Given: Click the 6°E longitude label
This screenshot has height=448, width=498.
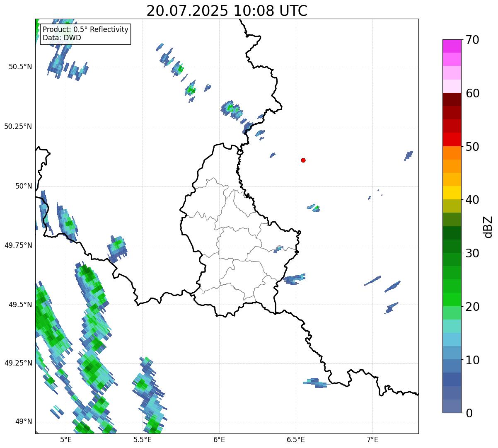Looking at the screenshot, I should click(219, 439).
